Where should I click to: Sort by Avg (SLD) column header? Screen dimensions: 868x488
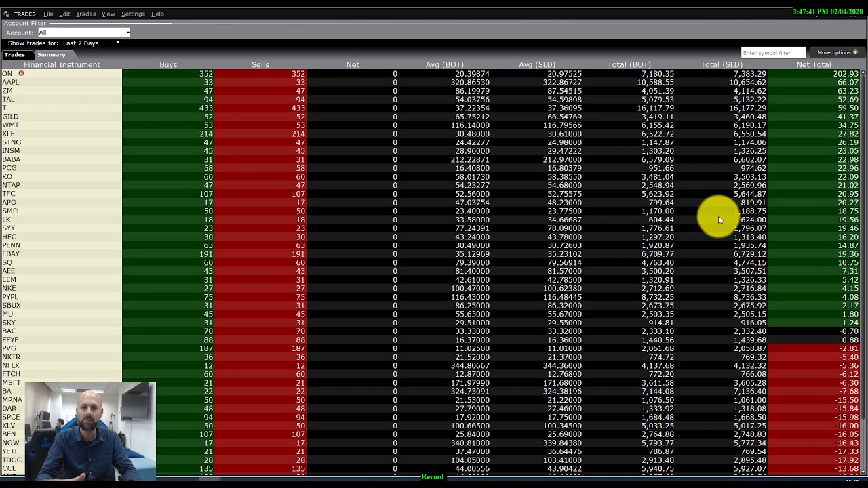537,64
